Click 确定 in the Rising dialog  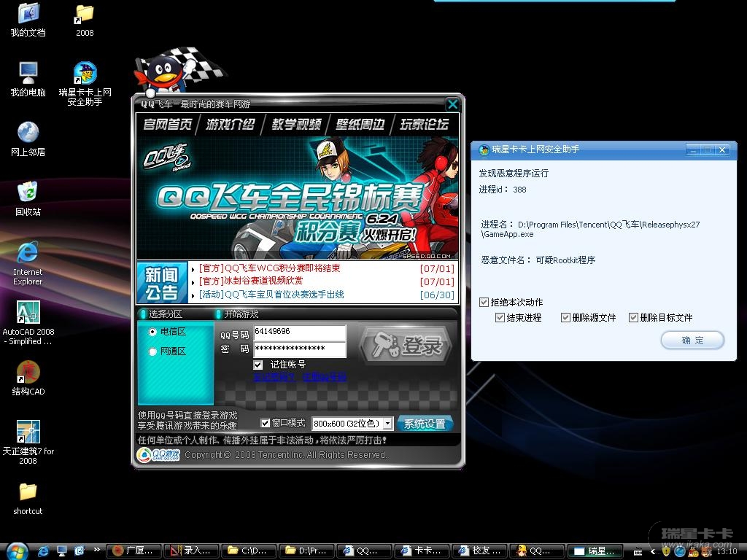[692, 340]
